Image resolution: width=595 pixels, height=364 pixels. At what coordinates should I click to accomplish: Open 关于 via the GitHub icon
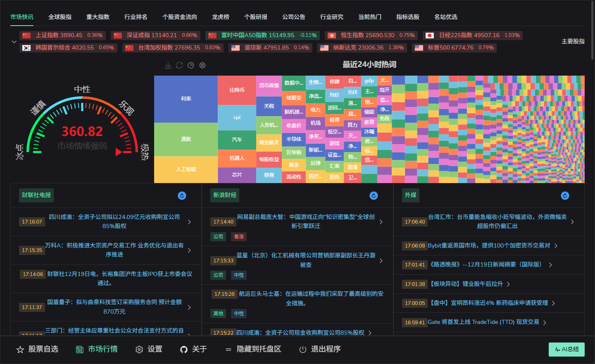183,349
